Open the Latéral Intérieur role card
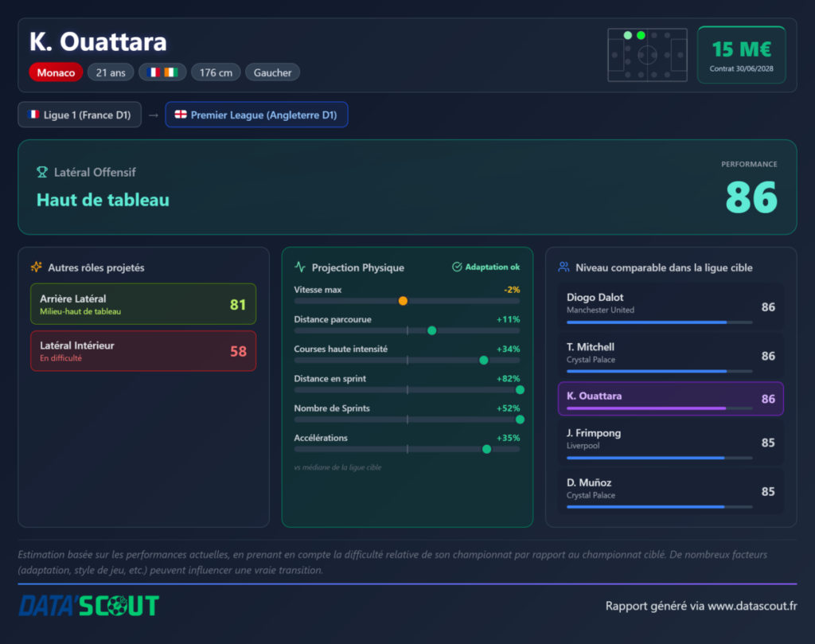 [x=143, y=351]
